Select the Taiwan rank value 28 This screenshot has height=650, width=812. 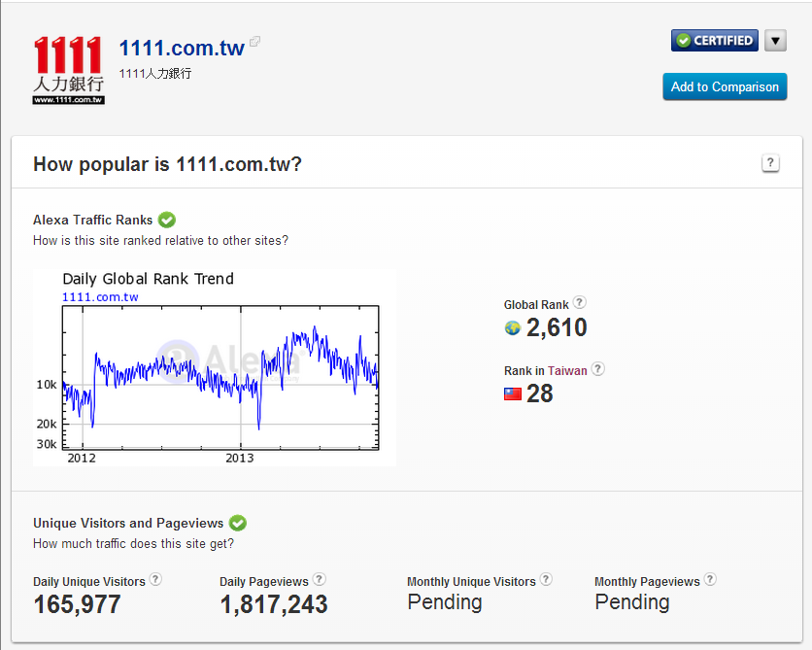540,393
